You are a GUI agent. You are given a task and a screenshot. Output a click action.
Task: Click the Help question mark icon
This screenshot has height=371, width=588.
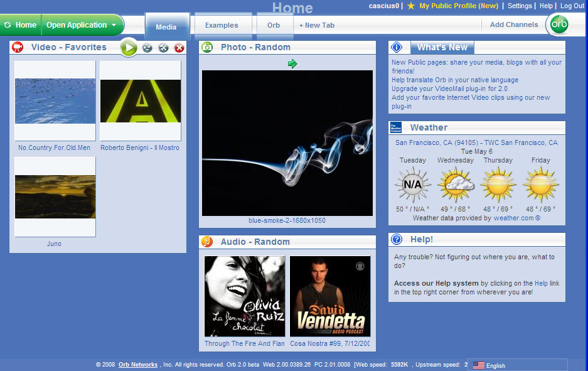[397, 239]
